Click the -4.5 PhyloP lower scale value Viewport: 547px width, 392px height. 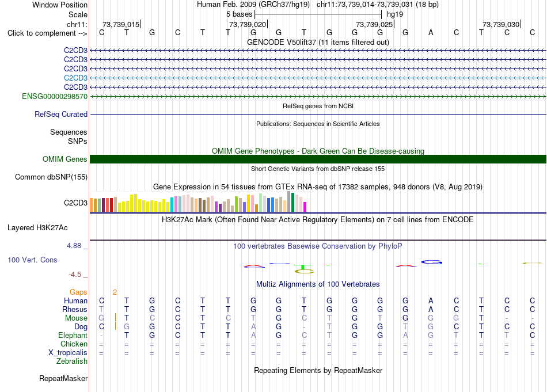(75, 275)
